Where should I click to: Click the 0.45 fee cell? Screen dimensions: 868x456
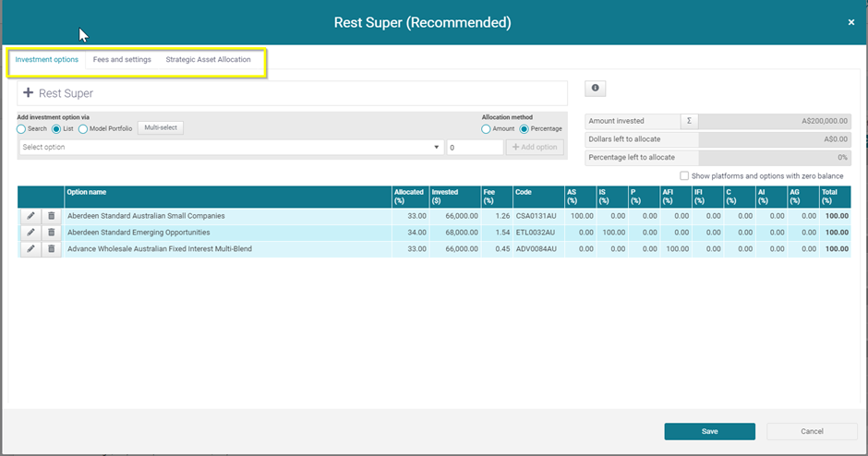click(x=497, y=249)
